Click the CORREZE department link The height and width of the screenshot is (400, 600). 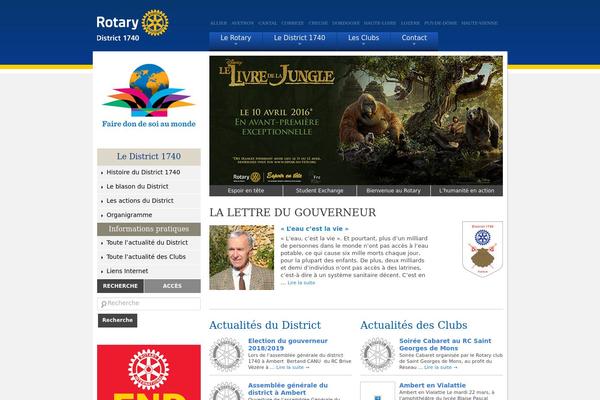pos(293,23)
